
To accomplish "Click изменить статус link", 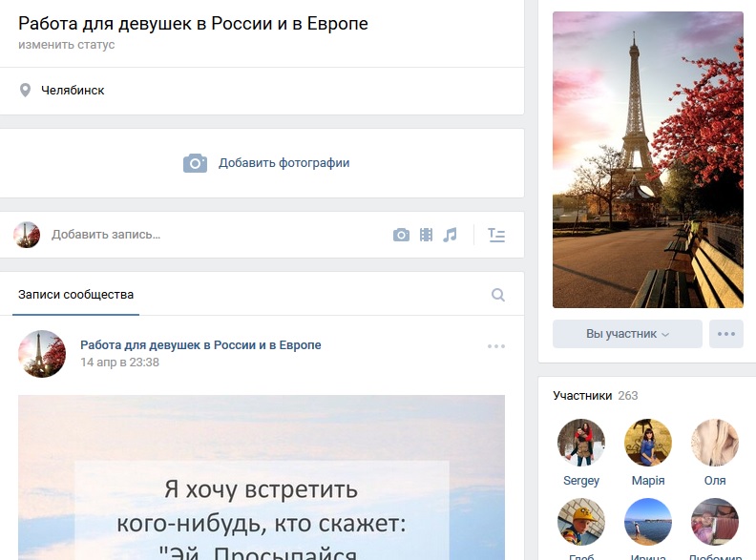I will (67, 44).
